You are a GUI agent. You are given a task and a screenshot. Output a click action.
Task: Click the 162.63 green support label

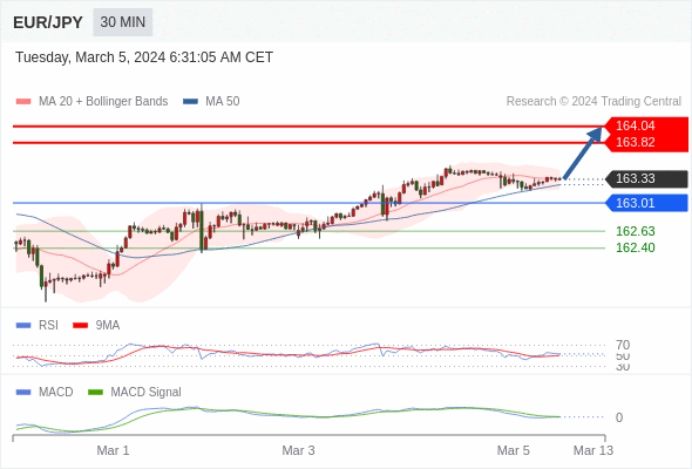pyautogui.click(x=635, y=231)
